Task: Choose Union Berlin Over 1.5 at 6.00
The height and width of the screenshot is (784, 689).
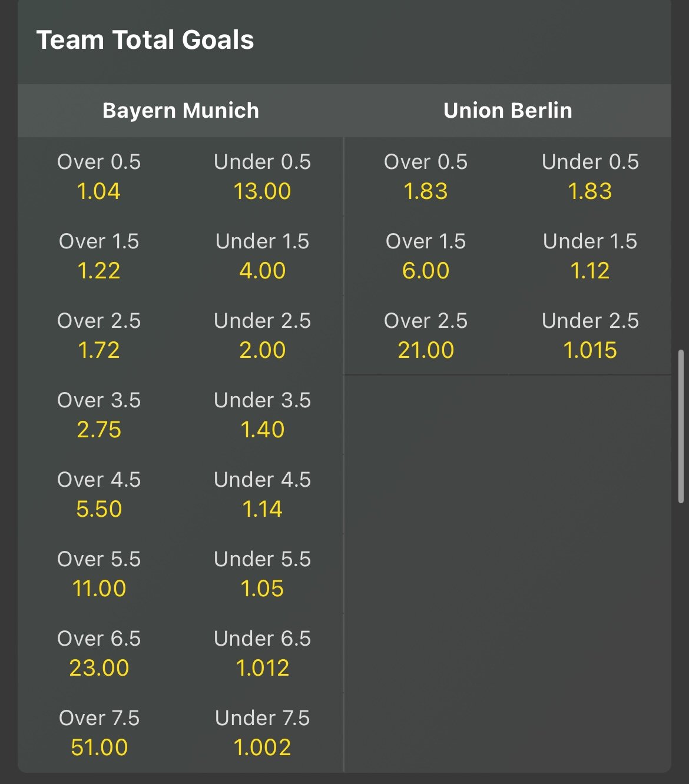Action: coord(426,257)
